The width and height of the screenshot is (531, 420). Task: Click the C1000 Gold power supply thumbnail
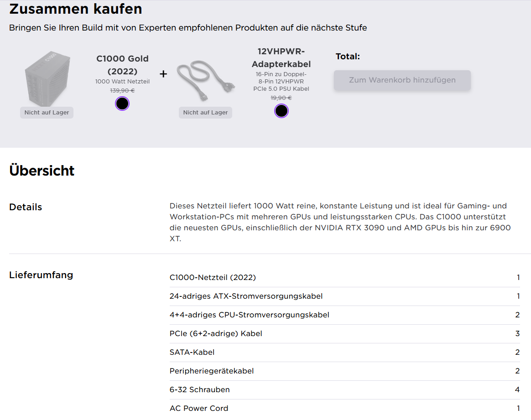pos(47,78)
